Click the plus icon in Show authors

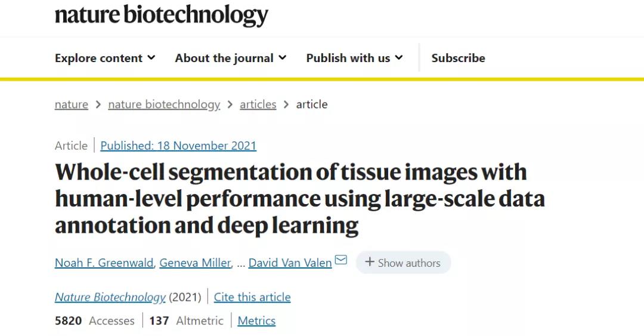pos(370,262)
